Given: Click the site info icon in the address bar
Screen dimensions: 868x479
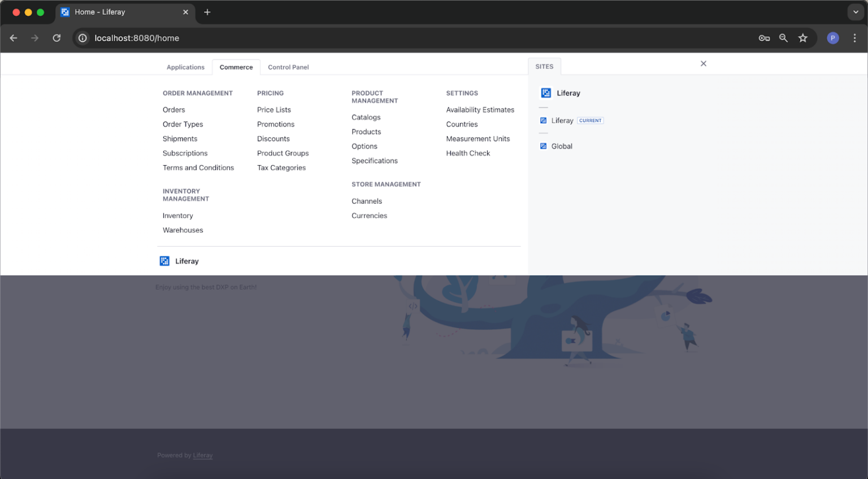Looking at the screenshot, I should pyautogui.click(x=83, y=38).
